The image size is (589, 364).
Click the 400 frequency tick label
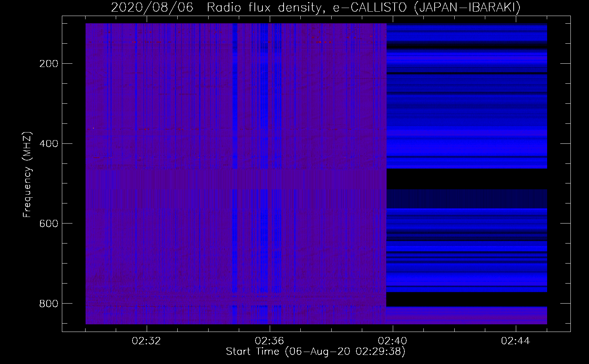click(x=49, y=143)
